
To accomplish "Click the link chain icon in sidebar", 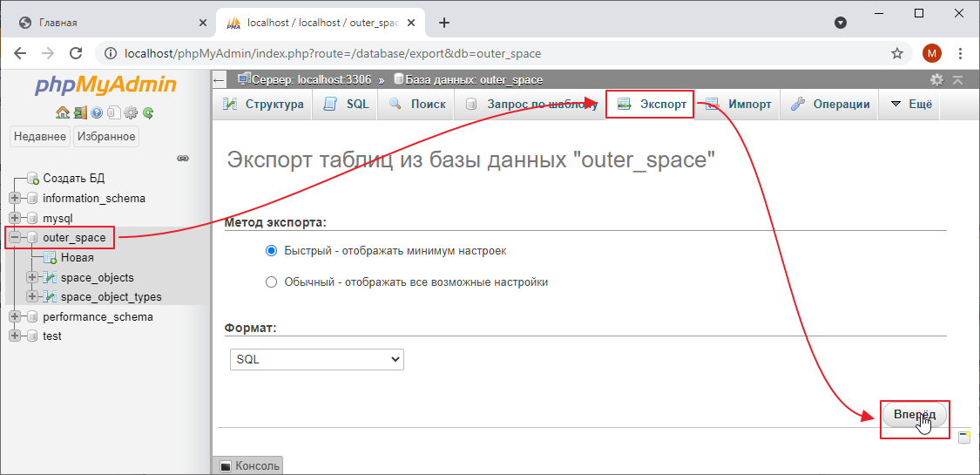I will [183, 159].
